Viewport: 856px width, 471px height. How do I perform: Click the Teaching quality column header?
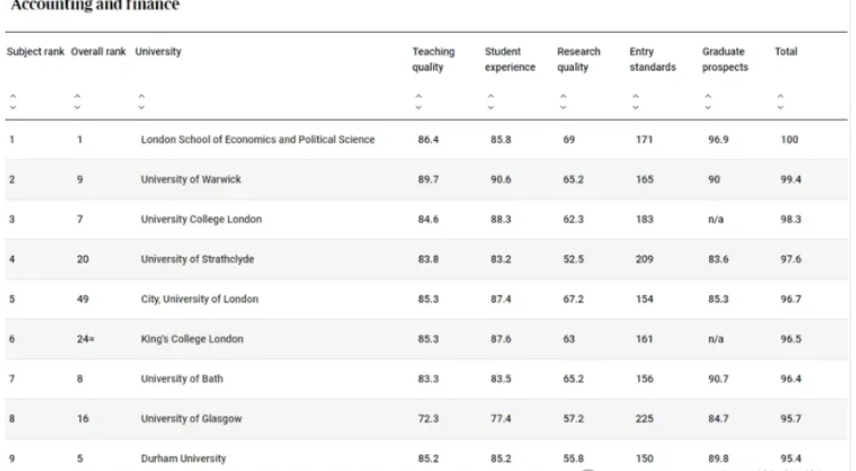433,59
